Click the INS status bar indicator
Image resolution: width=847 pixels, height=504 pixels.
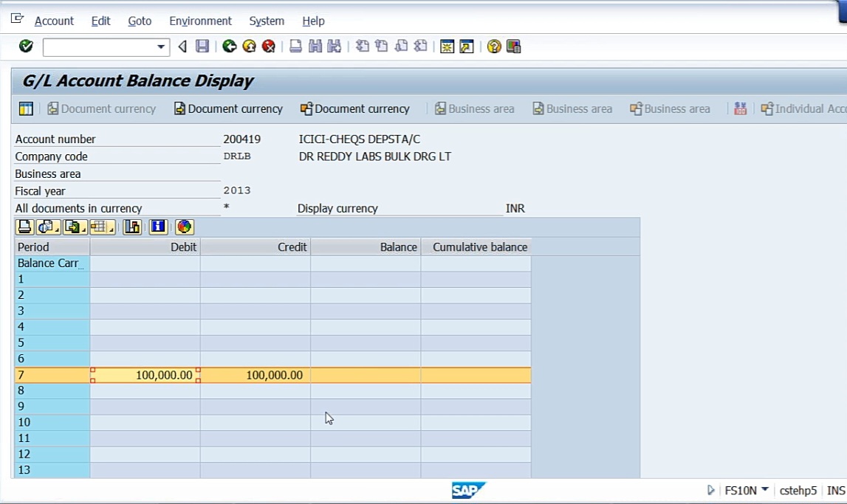(x=836, y=491)
